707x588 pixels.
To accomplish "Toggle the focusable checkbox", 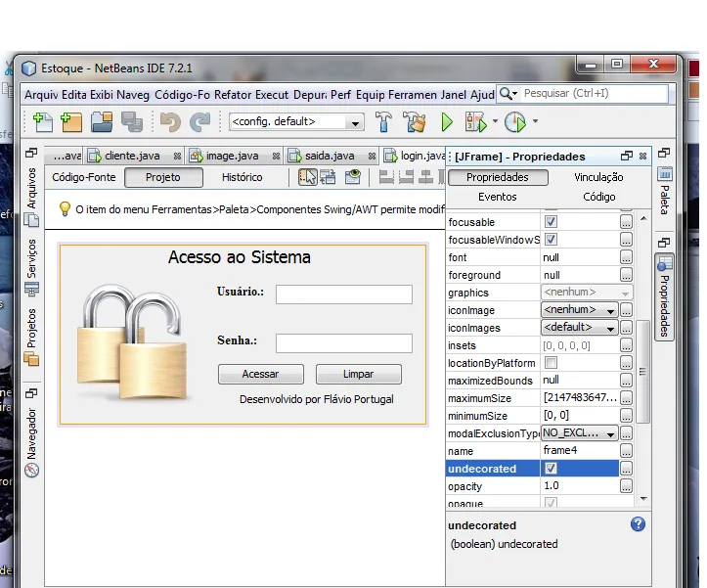I will point(551,221).
